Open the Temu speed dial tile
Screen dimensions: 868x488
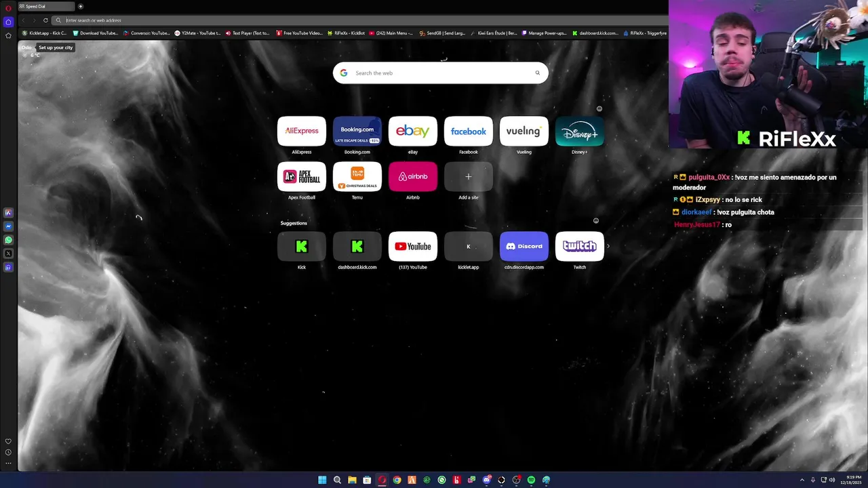pyautogui.click(x=357, y=176)
